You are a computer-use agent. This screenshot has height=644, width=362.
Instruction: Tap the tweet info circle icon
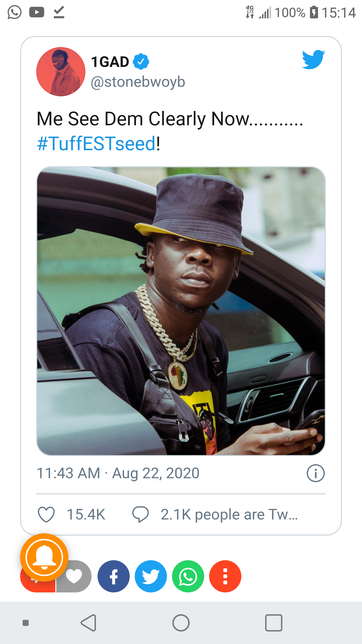coord(315,473)
